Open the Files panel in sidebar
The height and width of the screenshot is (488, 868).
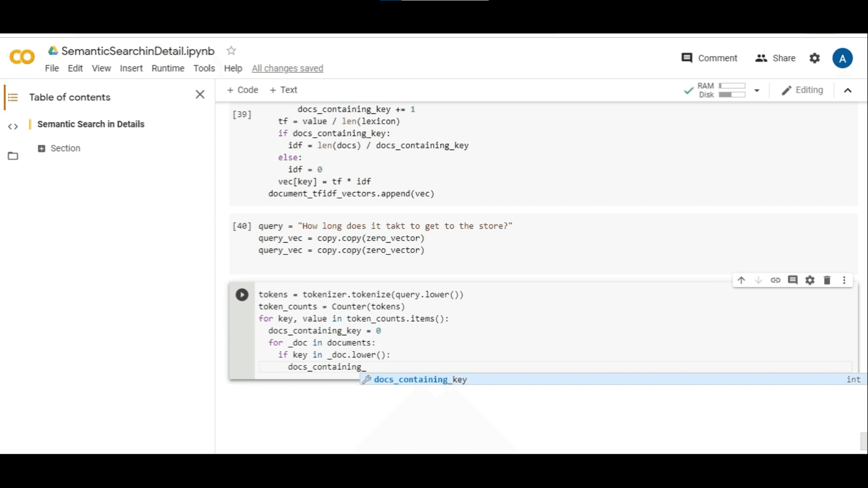[x=13, y=155]
